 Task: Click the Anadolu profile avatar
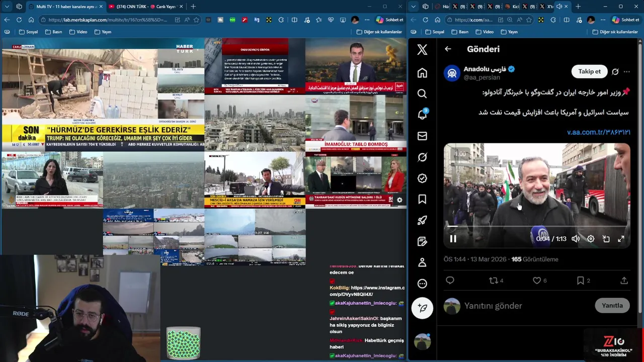(x=452, y=73)
